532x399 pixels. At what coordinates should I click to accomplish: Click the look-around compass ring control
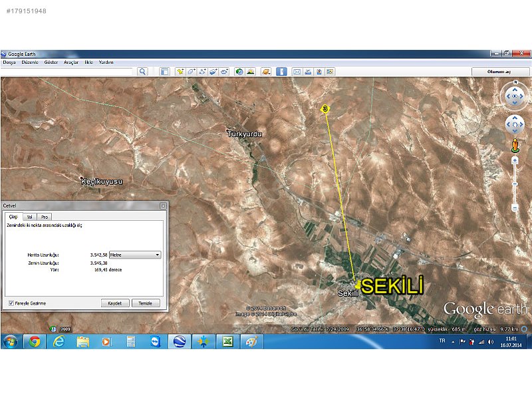coord(515,96)
